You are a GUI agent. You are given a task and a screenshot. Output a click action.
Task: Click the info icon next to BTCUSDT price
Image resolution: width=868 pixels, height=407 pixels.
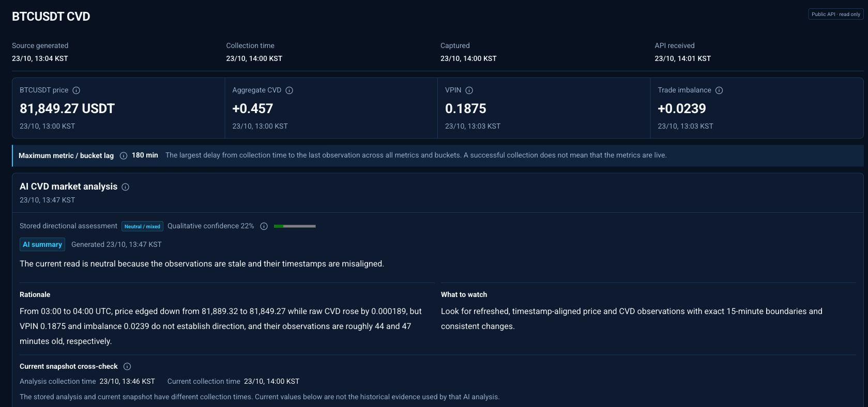click(76, 90)
